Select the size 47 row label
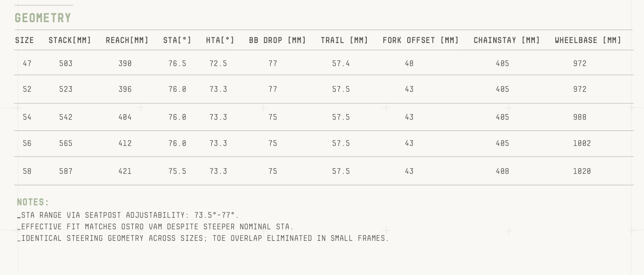Screen dimensions: 644x275 (x=27, y=63)
